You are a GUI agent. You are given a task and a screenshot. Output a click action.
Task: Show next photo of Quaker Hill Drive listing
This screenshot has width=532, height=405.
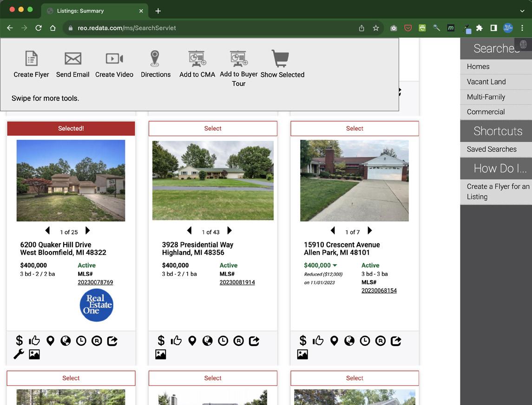tap(87, 231)
